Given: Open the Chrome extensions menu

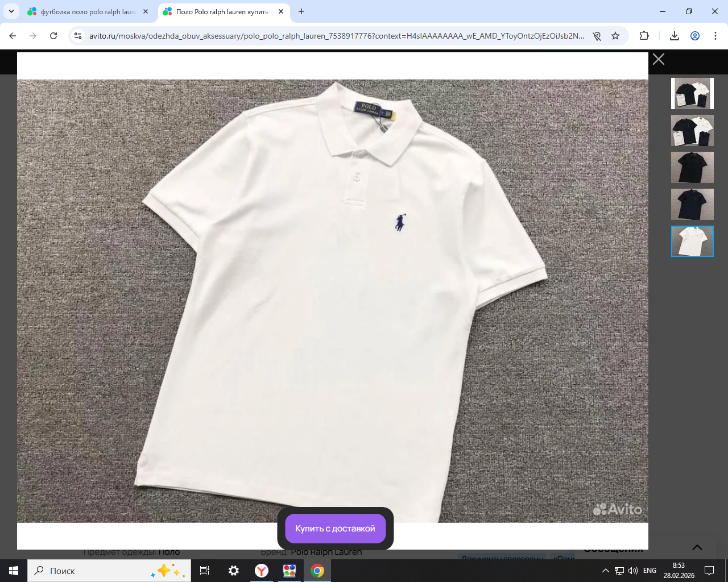Looking at the screenshot, I should [x=644, y=36].
